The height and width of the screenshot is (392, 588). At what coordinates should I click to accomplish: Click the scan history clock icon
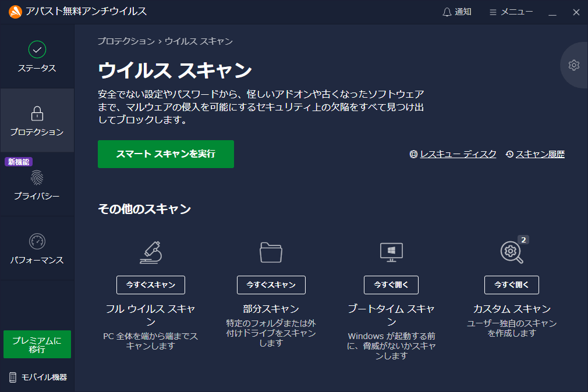509,154
